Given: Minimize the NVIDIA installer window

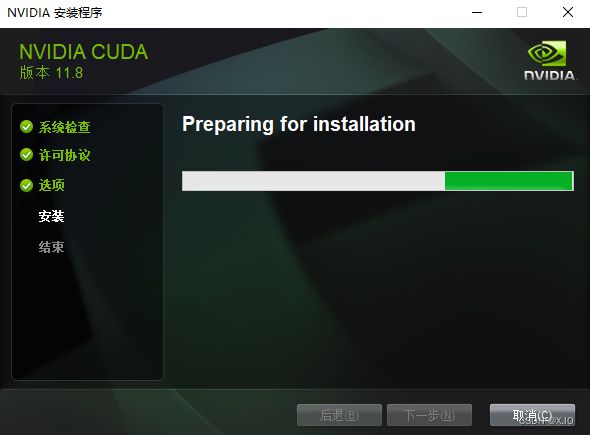Looking at the screenshot, I should 477,12.
